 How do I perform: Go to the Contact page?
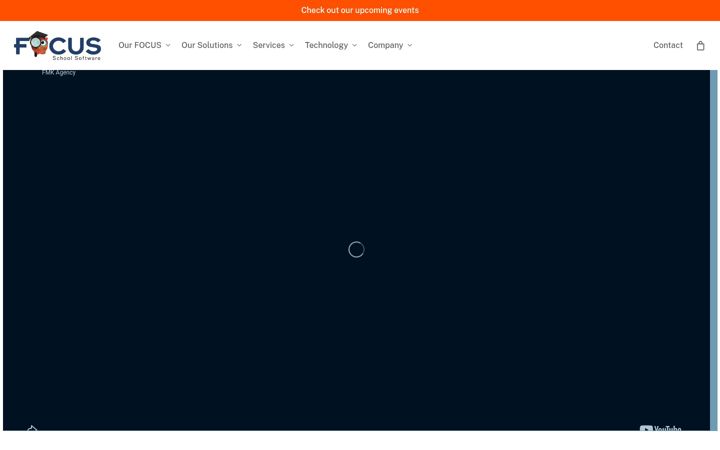[x=668, y=45]
